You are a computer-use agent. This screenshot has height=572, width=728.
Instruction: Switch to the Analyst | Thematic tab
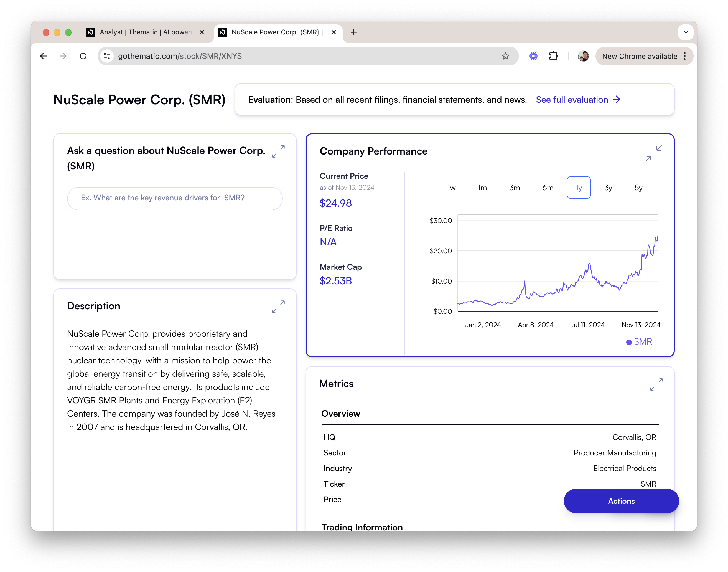[145, 32]
